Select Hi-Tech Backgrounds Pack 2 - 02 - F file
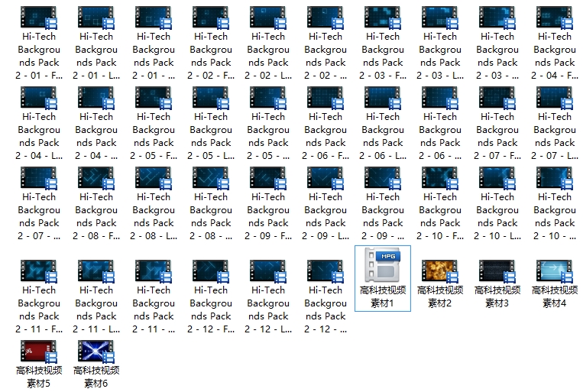The height and width of the screenshot is (392, 583). point(210,17)
